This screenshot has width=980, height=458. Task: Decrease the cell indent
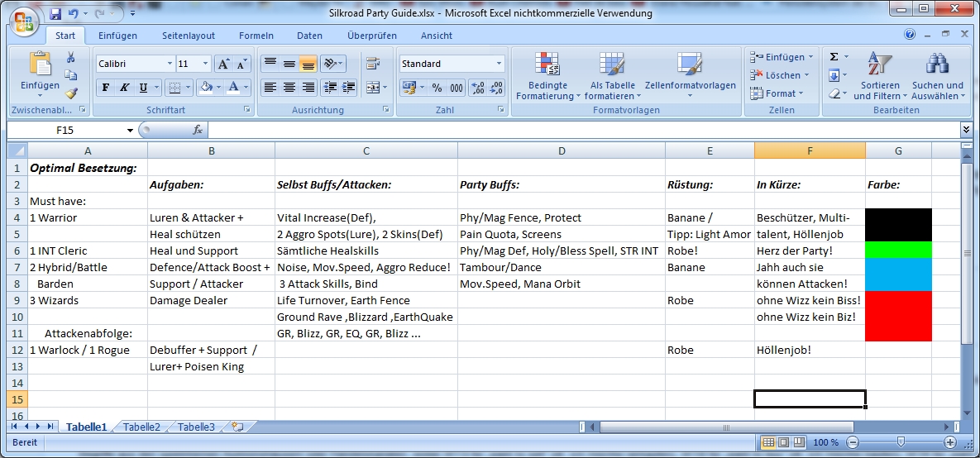tap(330, 88)
